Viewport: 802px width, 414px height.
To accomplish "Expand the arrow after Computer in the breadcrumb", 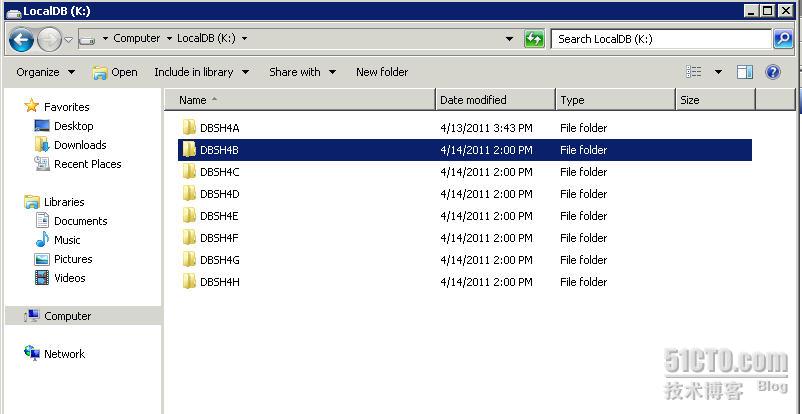I will pyautogui.click(x=169, y=39).
